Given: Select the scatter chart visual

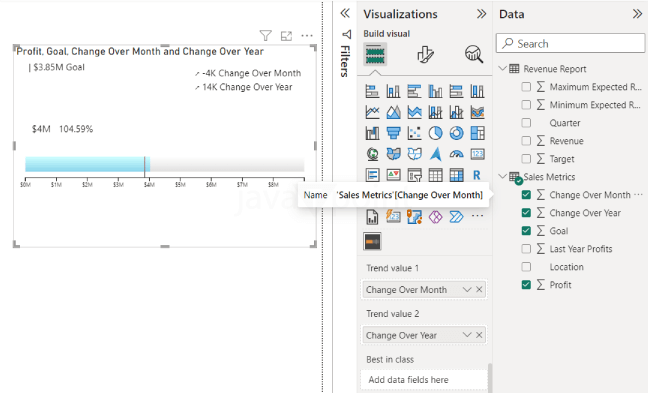Looking at the screenshot, I should pyautogui.click(x=414, y=133).
